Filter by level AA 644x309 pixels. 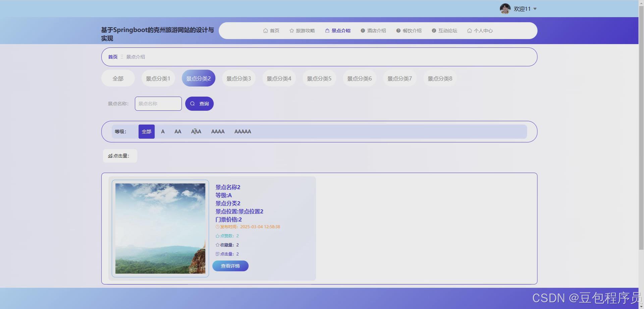[x=178, y=132]
